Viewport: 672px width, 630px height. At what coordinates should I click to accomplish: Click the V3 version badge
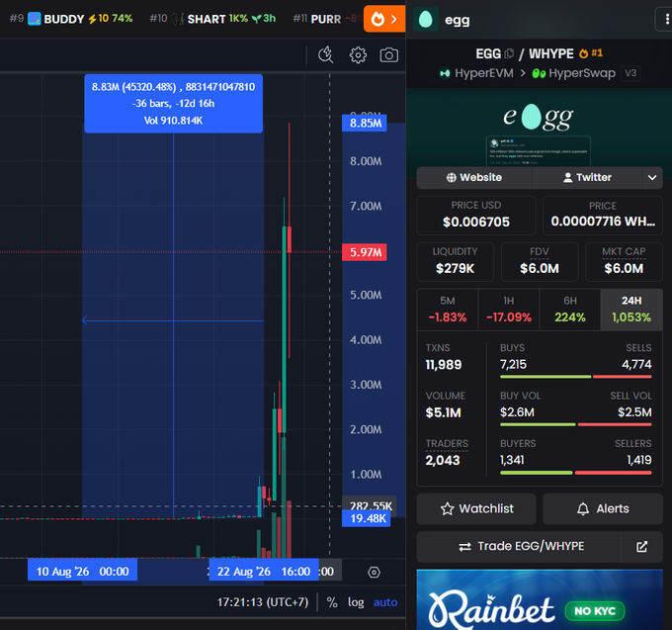630,73
